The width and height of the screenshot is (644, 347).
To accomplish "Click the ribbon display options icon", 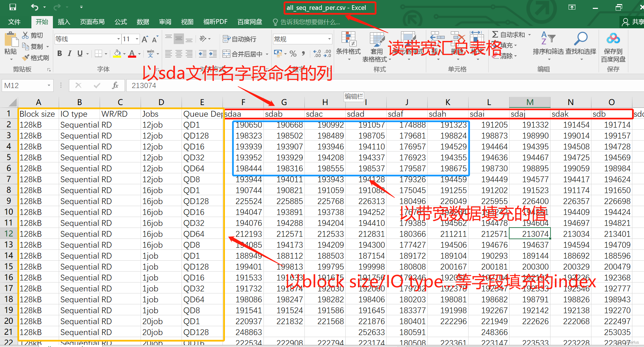I will click(x=572, y=7).
